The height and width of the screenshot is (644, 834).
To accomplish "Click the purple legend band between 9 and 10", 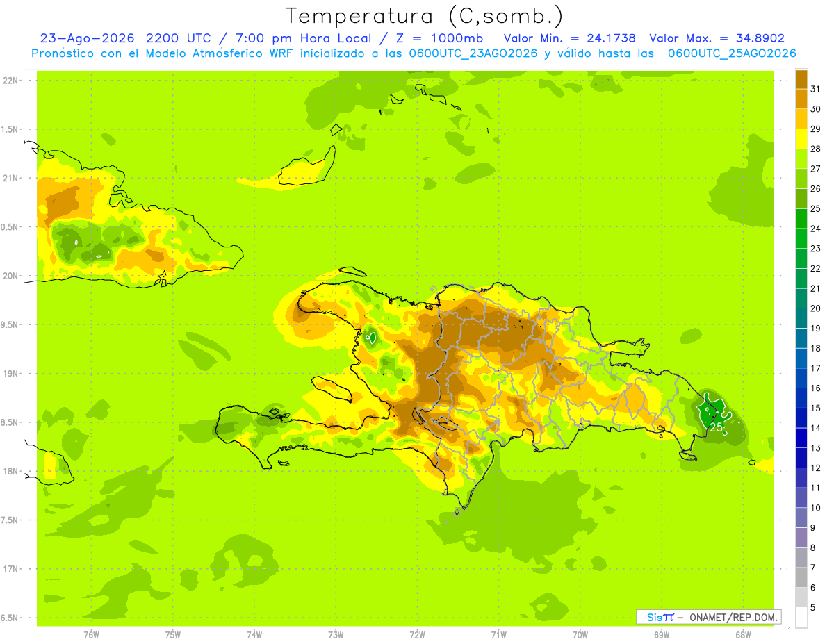I will click(x=801, y=518).
